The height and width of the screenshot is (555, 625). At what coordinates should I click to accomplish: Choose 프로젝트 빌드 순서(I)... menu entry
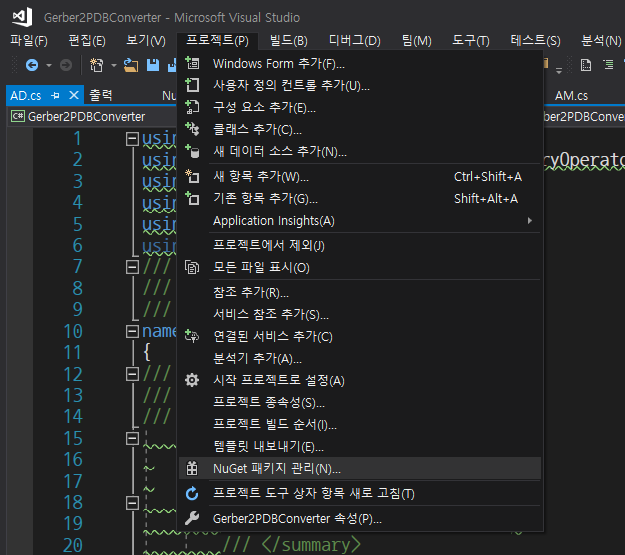(x=360, y=424)
